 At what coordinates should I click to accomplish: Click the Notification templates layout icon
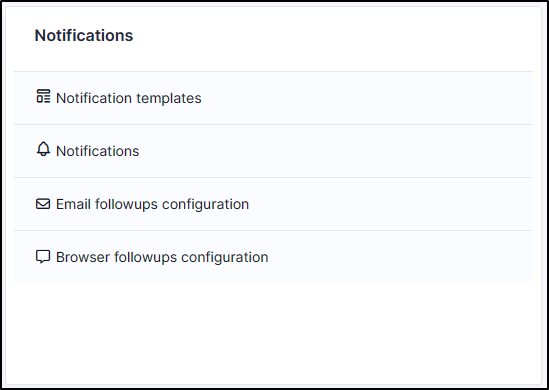pyautogui.click(x=43, y=96)
